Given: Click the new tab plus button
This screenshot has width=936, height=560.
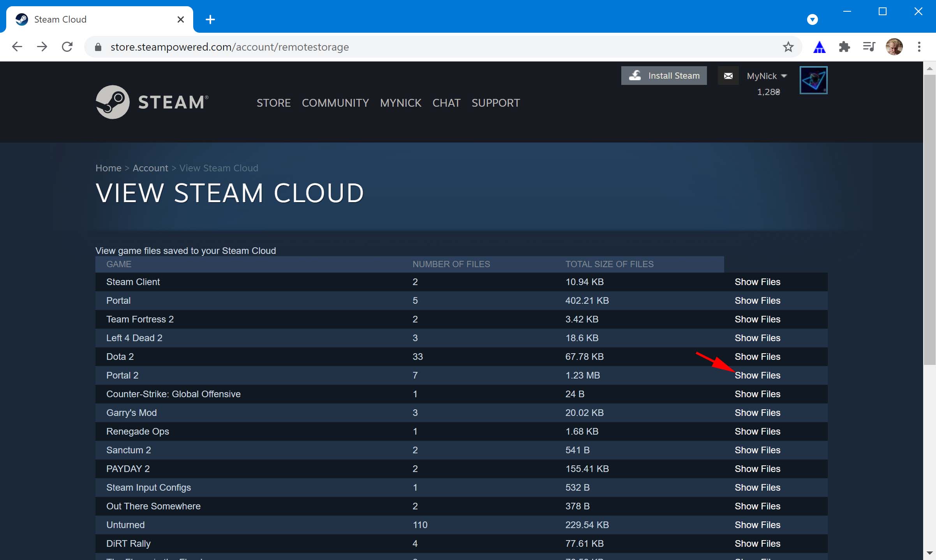Looking at the screenshot, I should 210,18.
